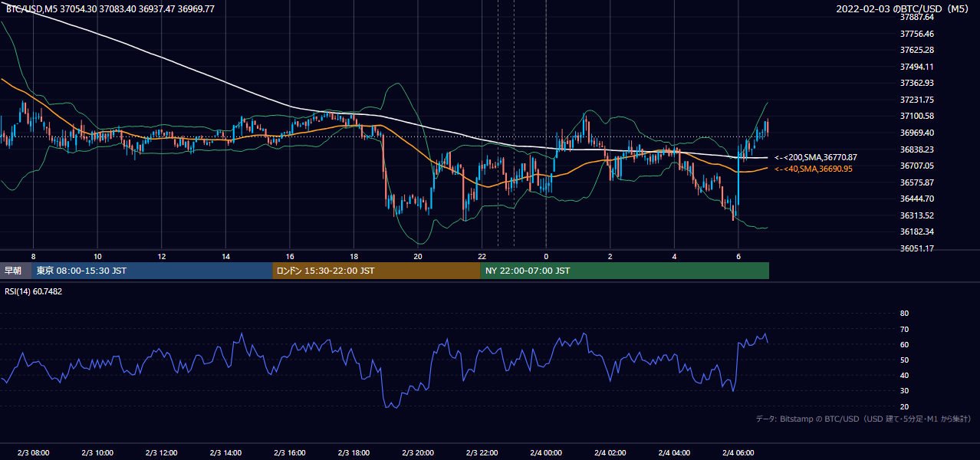Click the price axis value 37362.93

click(x=917, y=83)
